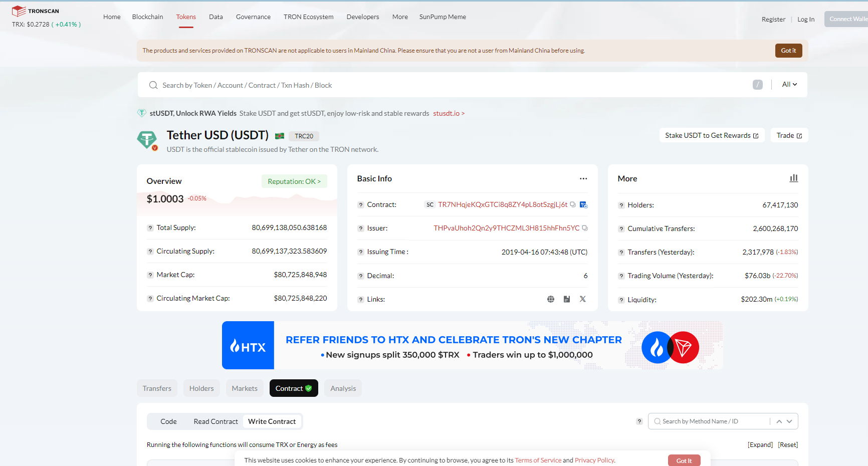Switch to the Code view
The height and width of the screenshot is (466, 868).
click(x=168, y=421)
